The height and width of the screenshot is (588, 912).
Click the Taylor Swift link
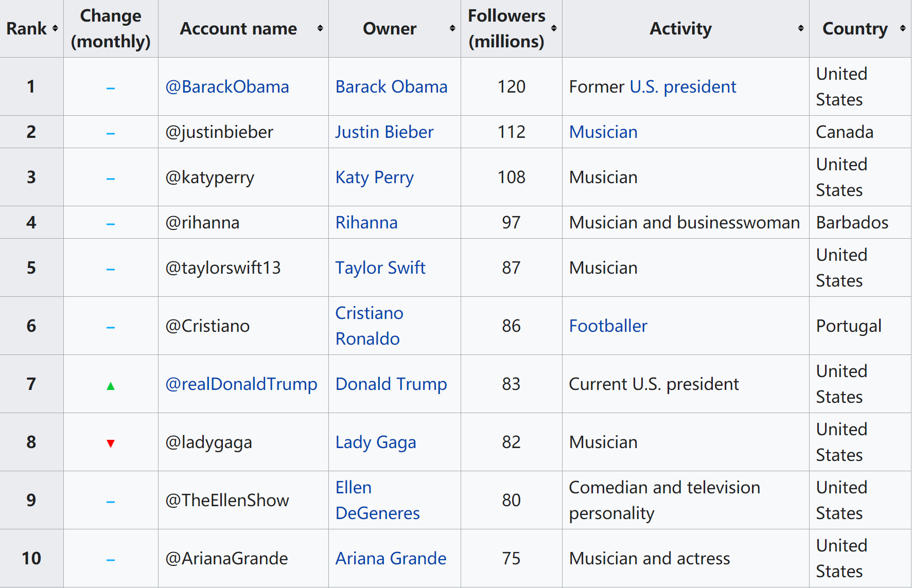(380, 268)
